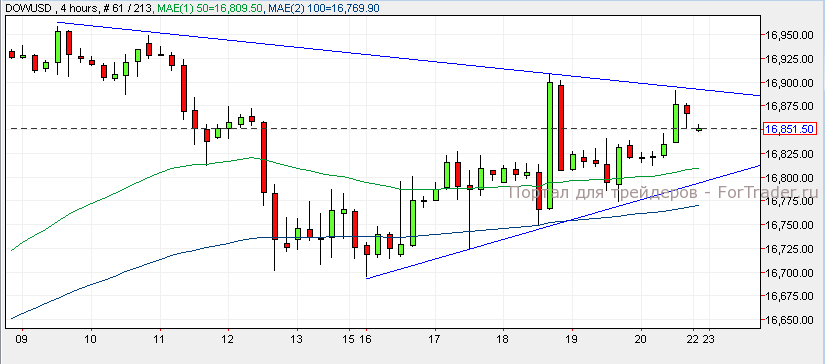Click the 16,725.00 price axis label
825x364 pixels.
coord(789,249)
